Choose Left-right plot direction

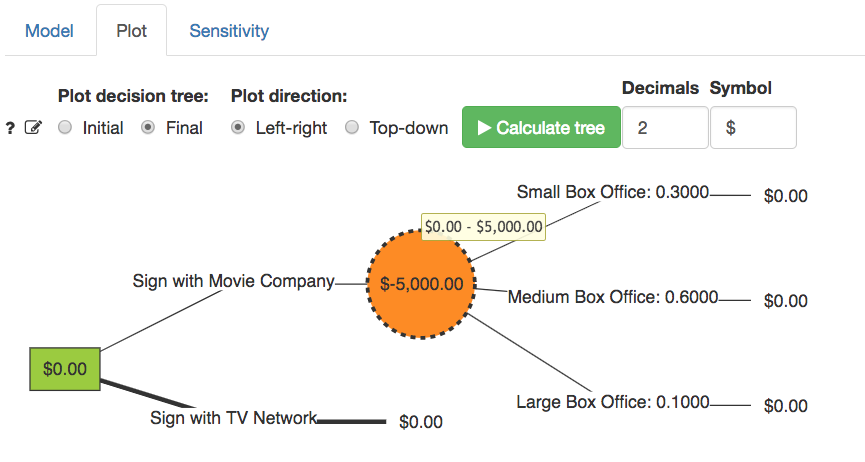[238, 128]
